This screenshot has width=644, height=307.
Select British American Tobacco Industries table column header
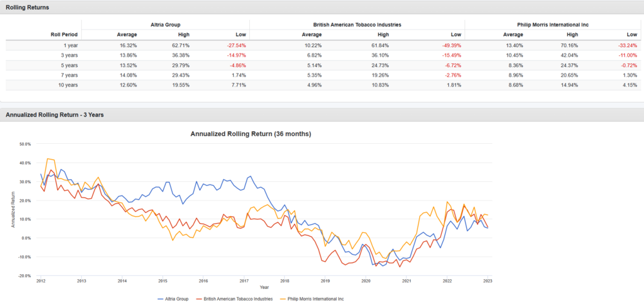356,25
